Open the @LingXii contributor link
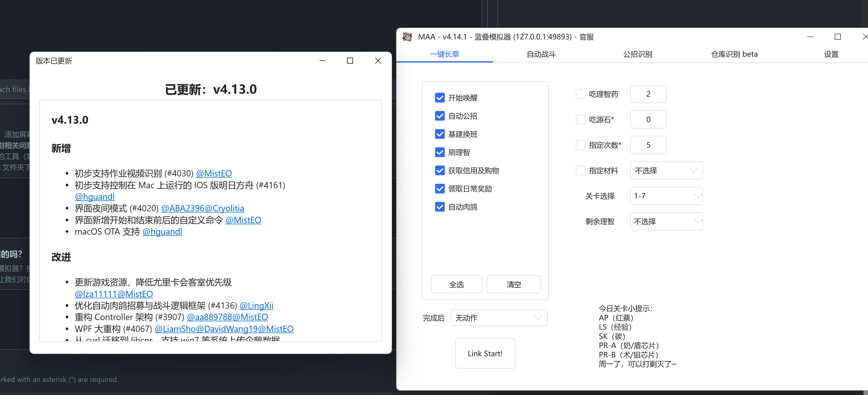This screenshot has height=395, width=868. (256, 306)
